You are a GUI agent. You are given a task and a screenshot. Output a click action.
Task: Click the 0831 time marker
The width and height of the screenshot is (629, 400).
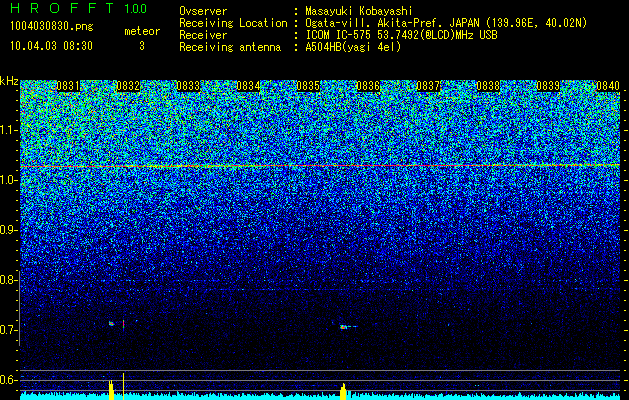68,86
